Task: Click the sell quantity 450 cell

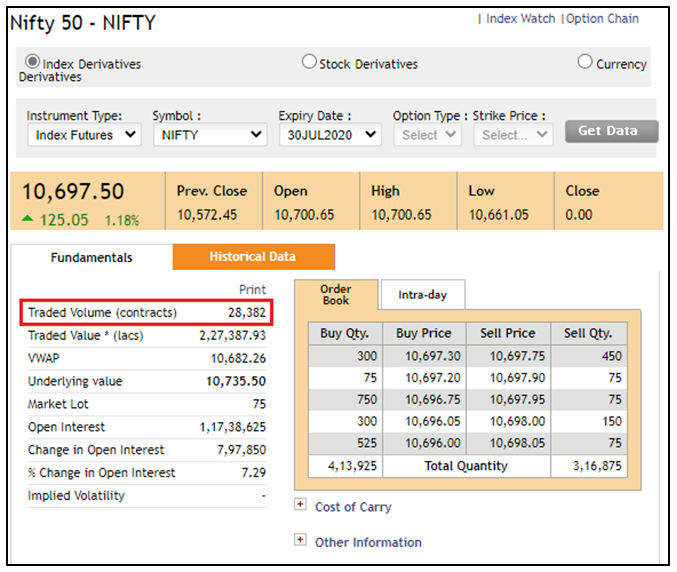Action: (589, 356)
